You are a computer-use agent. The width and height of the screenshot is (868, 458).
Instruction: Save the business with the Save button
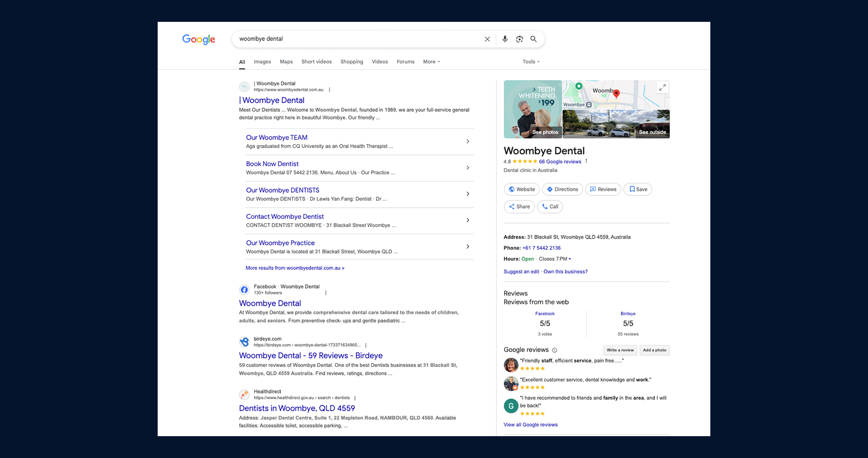pyautogui.click(x=638, y=190)
